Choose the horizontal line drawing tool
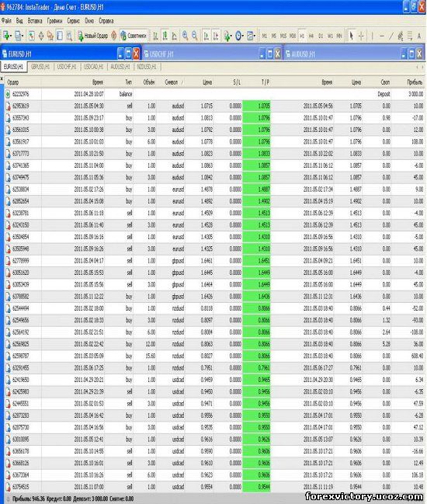Image resolution: width=427 pixels, height=504 pixels. (x=382, y=36)
